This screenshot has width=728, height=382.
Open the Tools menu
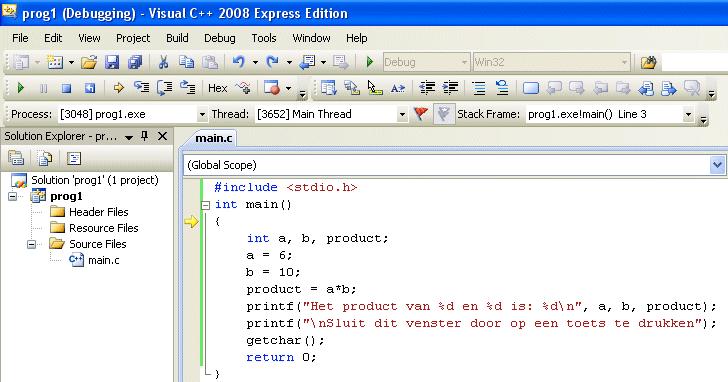click(264, 38)
